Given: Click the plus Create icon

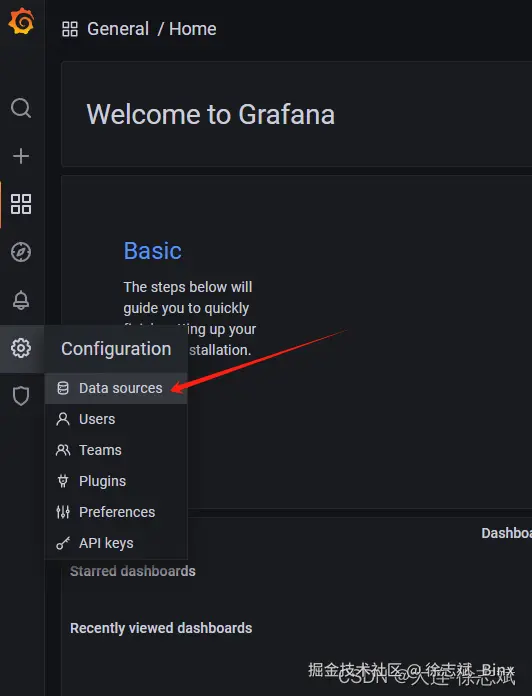Looking at the screenshot, I should point(21,156).
